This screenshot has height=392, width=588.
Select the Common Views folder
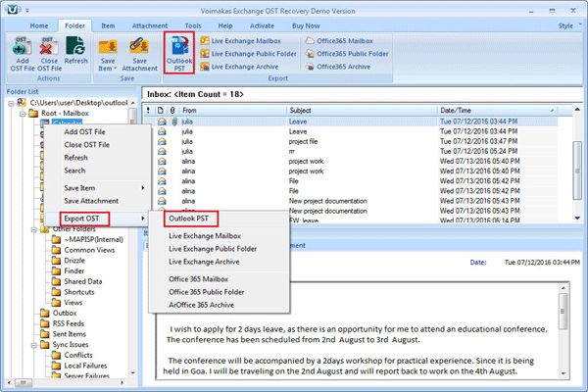pyautogui.click(x=89, y=250)
